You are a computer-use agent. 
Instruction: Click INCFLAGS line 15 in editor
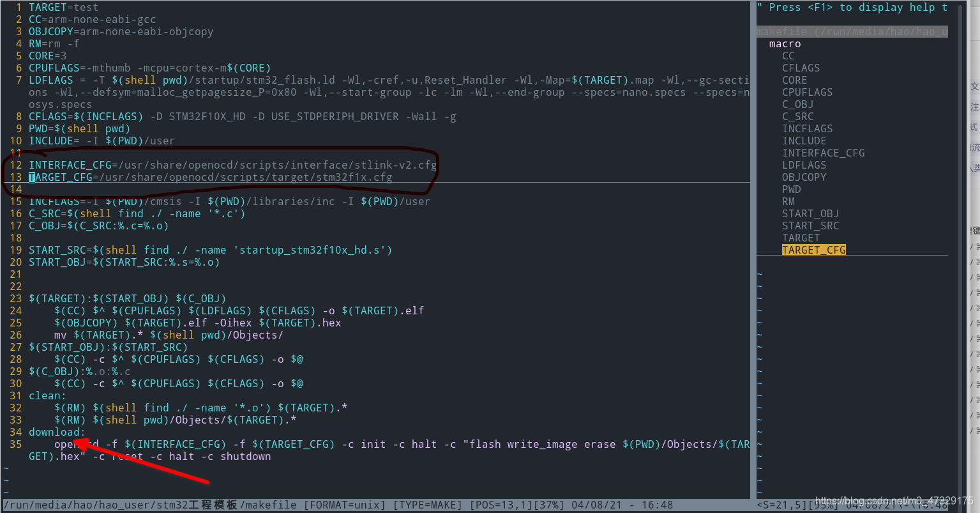[229, 201]
